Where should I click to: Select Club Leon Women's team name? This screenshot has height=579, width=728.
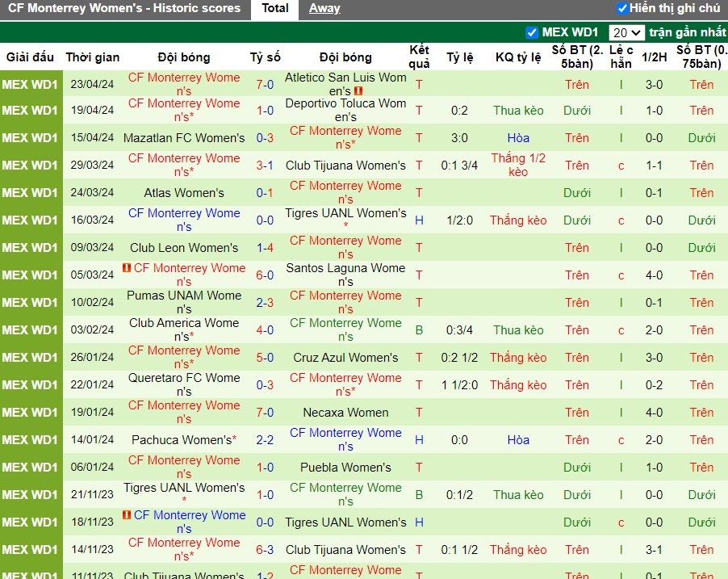tap(184, 248)
